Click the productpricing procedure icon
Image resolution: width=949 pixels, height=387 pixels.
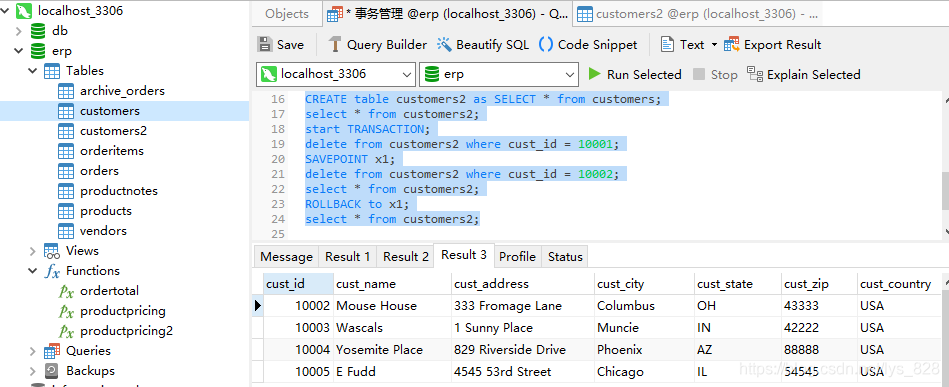coord(66,311)
